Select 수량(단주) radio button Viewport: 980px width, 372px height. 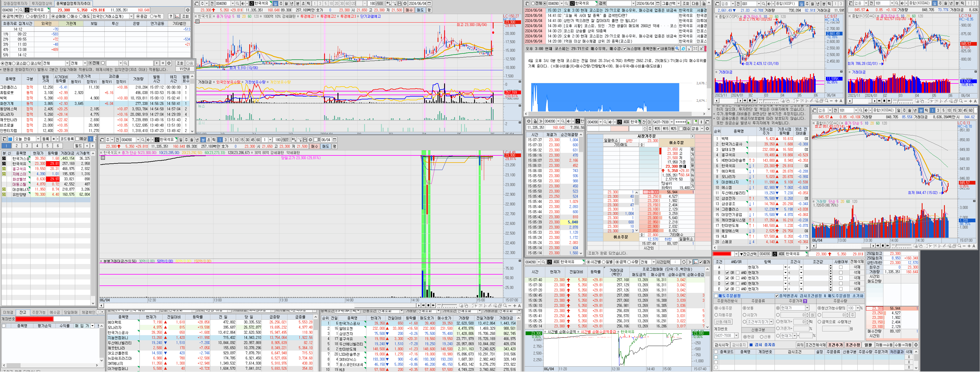(x=28, y=16)
